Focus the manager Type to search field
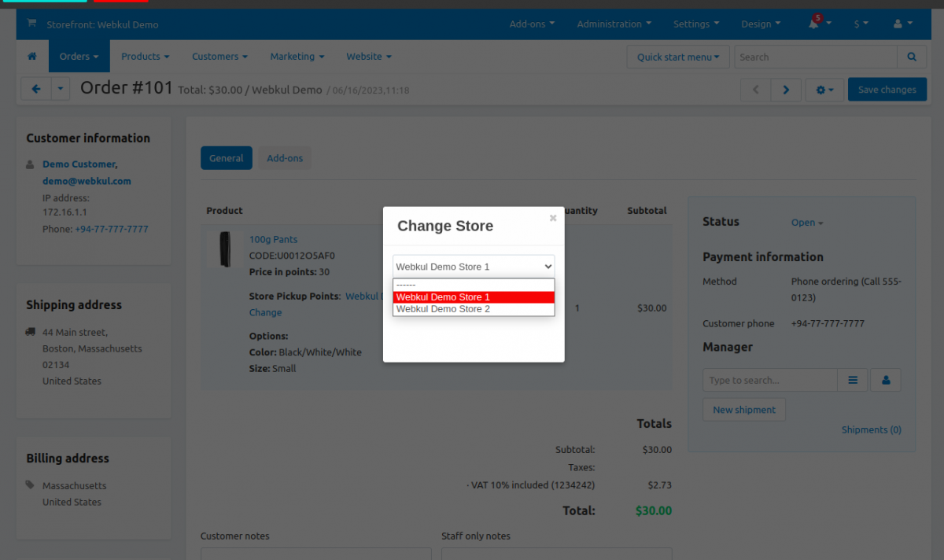 (x=770, y=380)
